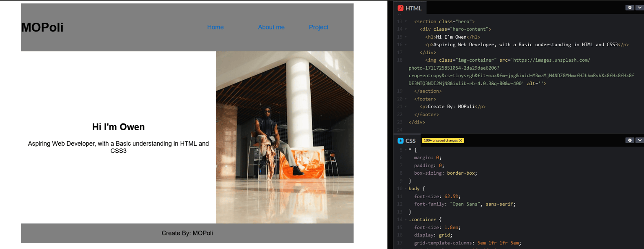Click the 'Create By: MOPoli' footer text in the preview
This screenshot has width=644, height=249.
(x=187, y=233)
